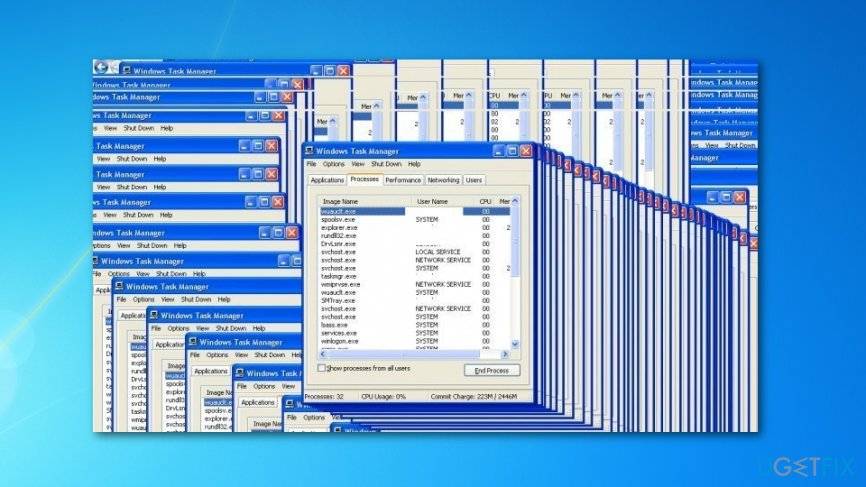Select explorer.exe process in front window
This screenshot has height=487, width=866.
(339, 227)
